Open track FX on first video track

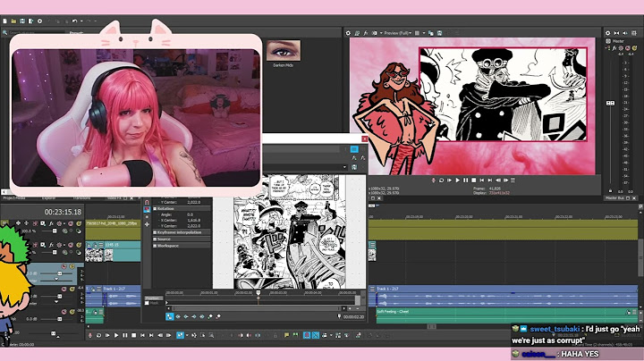pos(51,223)
